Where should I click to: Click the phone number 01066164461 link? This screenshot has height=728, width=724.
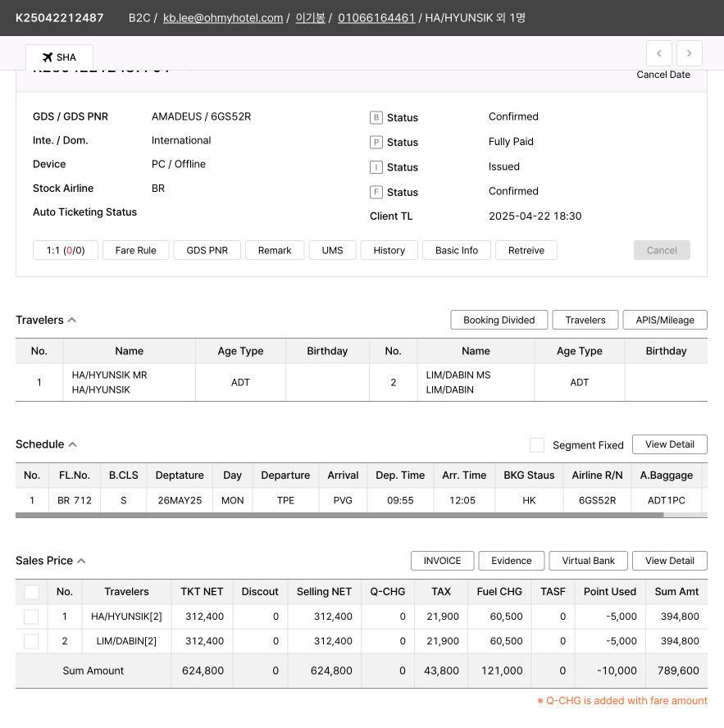(376, 18)
